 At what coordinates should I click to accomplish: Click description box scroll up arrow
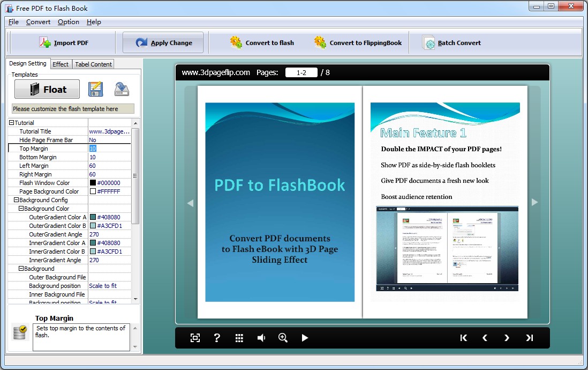135,328
